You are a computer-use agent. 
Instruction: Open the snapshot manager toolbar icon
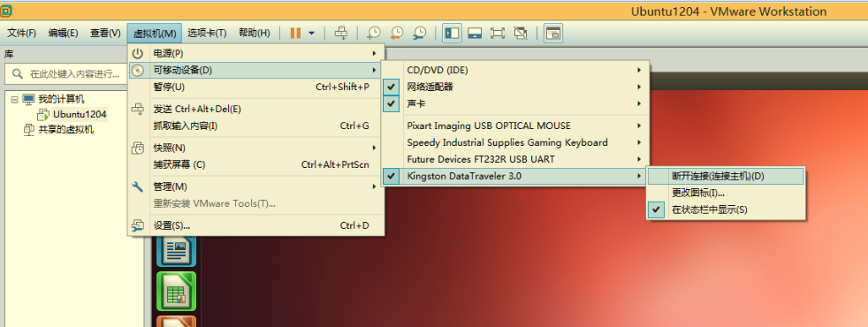[x=420, y=34]
